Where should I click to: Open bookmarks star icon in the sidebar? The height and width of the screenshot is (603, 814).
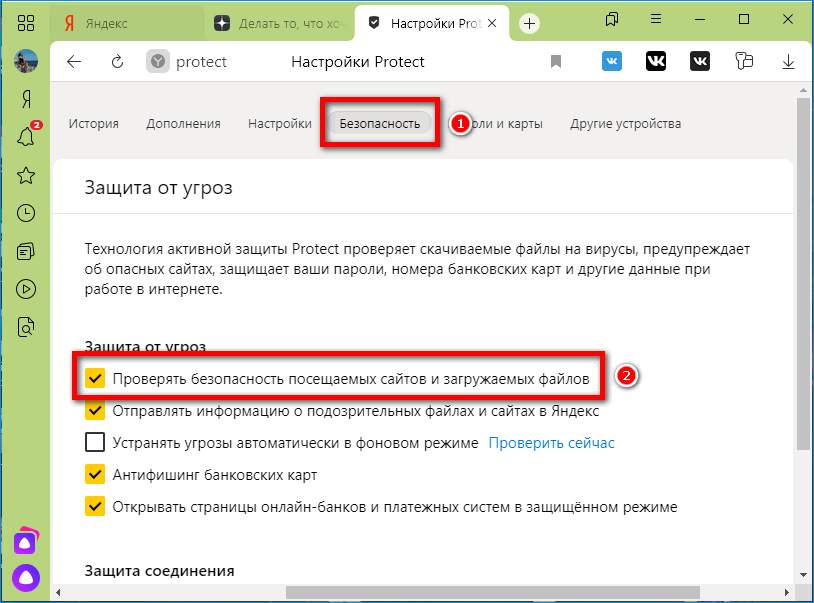(24, 174)
